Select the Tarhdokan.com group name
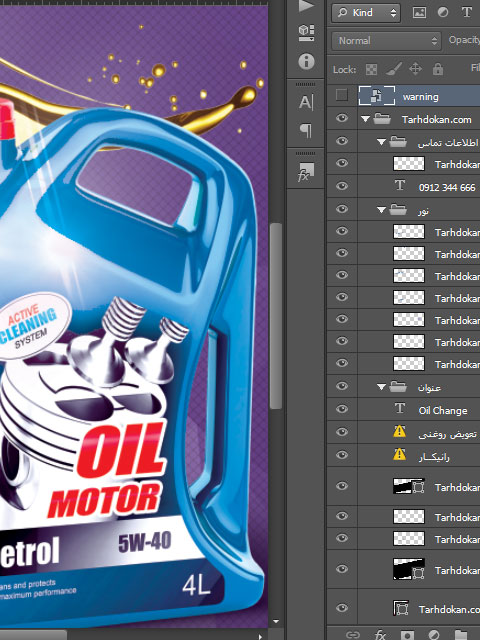Screen dimensions: 480x640 click(436, 120)
